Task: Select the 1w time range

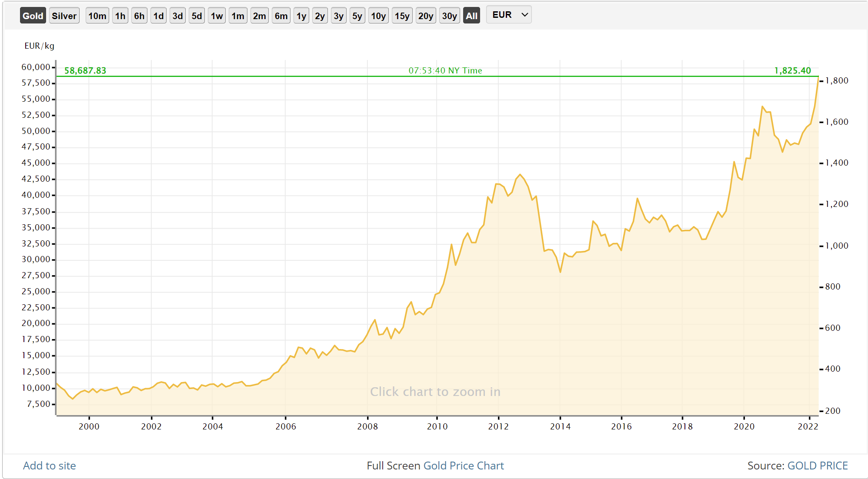Action: pos(217,16)
